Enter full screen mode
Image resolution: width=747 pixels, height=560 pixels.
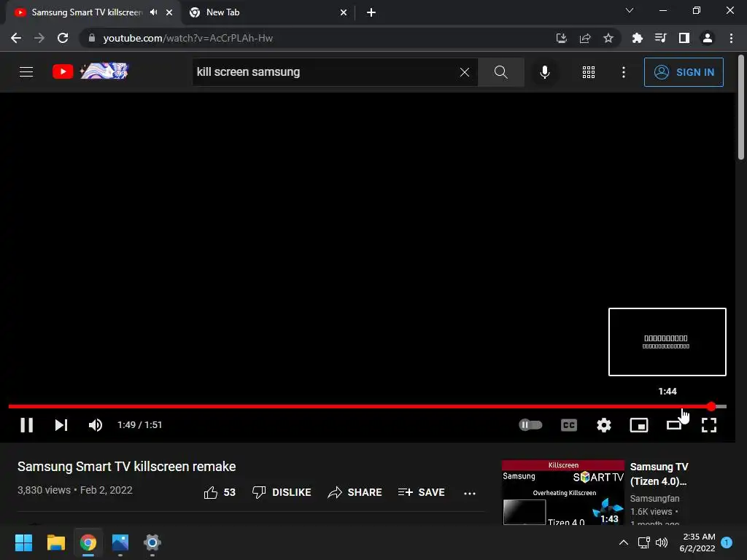click(709, 425)
